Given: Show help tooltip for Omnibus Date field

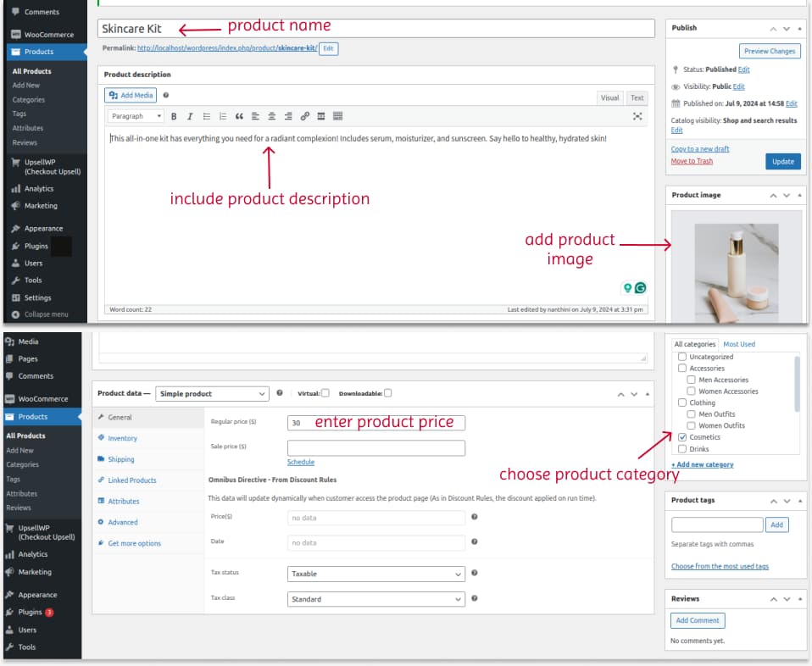Looking at the screenshot, I should click(475, 541).
